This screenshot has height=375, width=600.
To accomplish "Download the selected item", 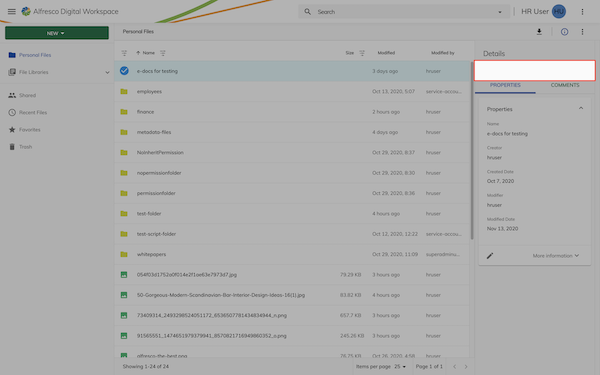I will [539, 32].
